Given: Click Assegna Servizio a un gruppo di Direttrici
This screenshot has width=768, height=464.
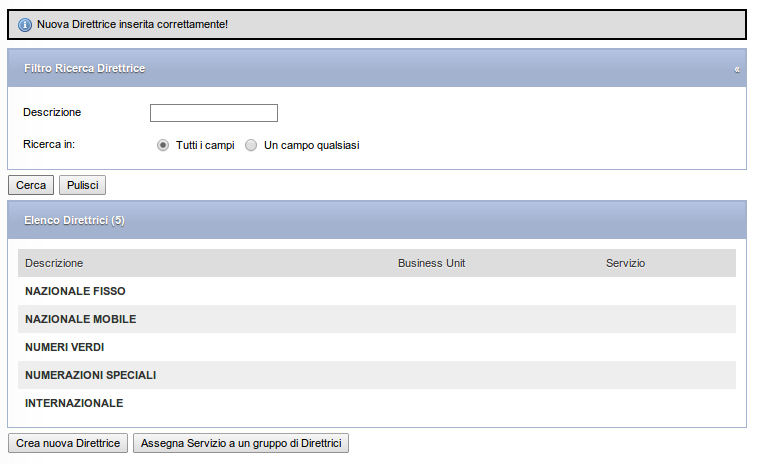Looking at the screenshot, I should click(241, 443).
